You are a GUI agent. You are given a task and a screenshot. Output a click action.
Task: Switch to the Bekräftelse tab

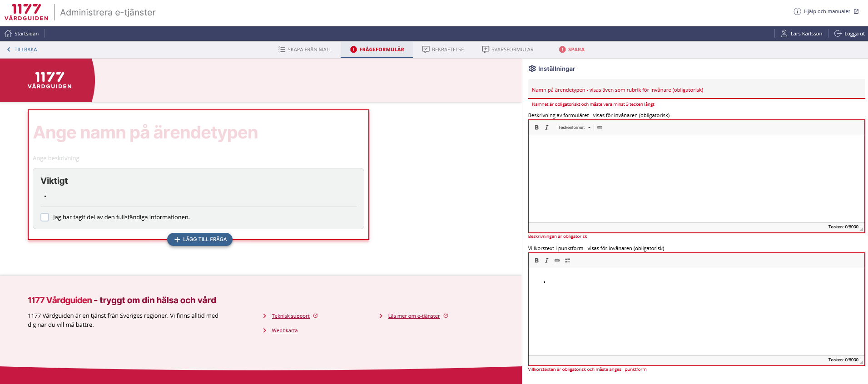coord(443,49)
